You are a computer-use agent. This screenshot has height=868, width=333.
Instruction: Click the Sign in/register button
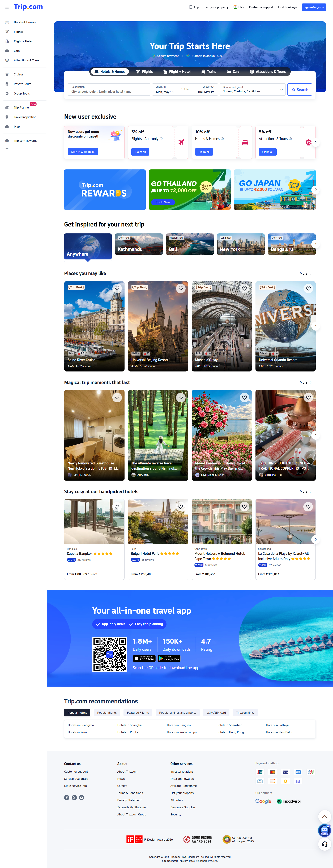(314, 7)
